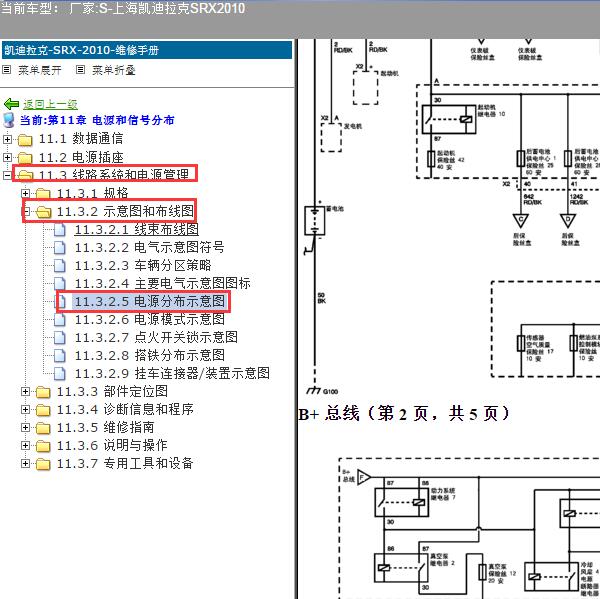Open 11.3.2.9 挂车连接器/装置示意图 page
The width and height of the screenshot is (600, 599).
pos(172,373)
